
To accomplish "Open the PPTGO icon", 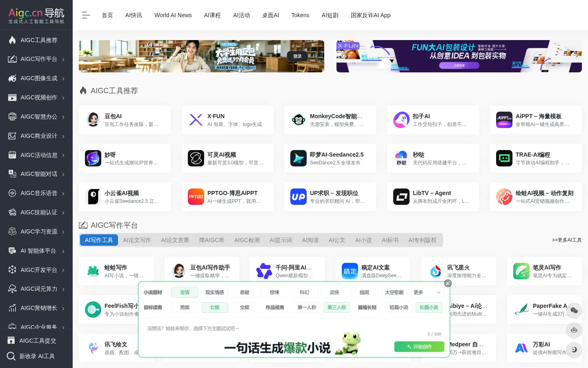I will 196,197.
